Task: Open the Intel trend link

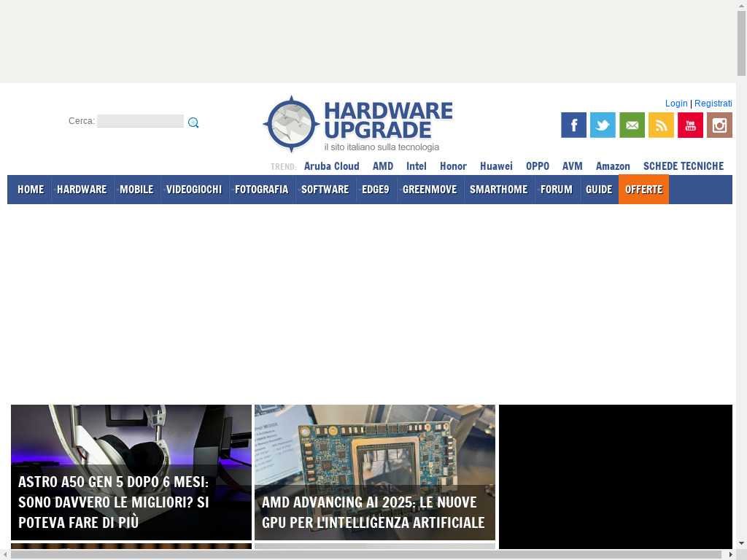Action: tap(417, 166)
